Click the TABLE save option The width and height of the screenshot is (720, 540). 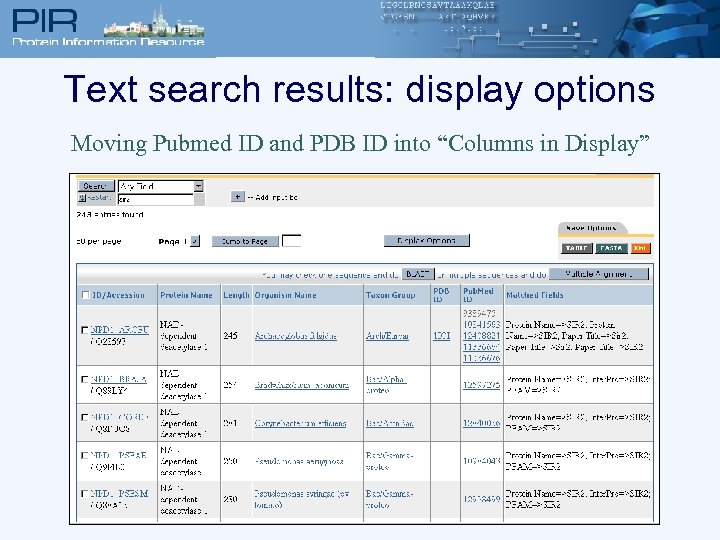point(576,248)
